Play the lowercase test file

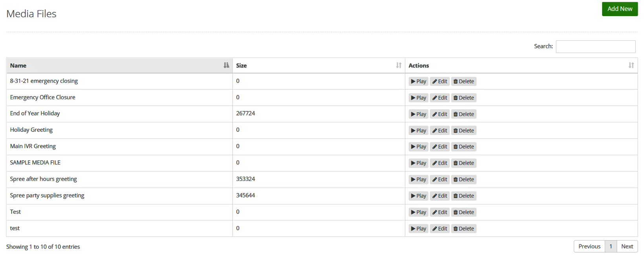click(x=418, y=229)
